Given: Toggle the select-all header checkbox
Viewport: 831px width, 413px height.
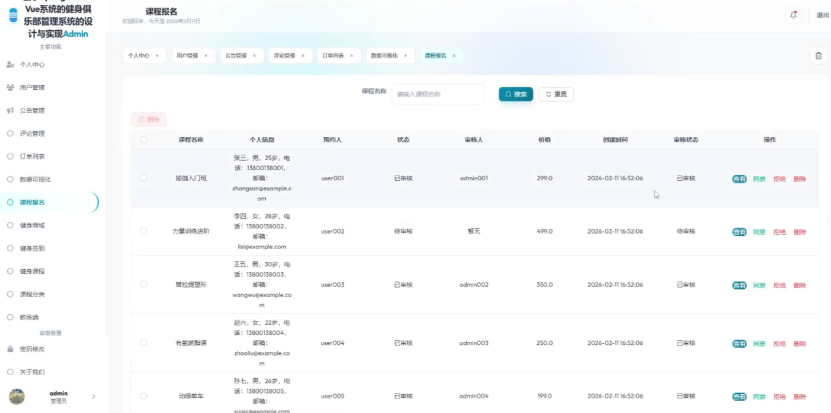Looking at the screenshot, I should (144, 140).
